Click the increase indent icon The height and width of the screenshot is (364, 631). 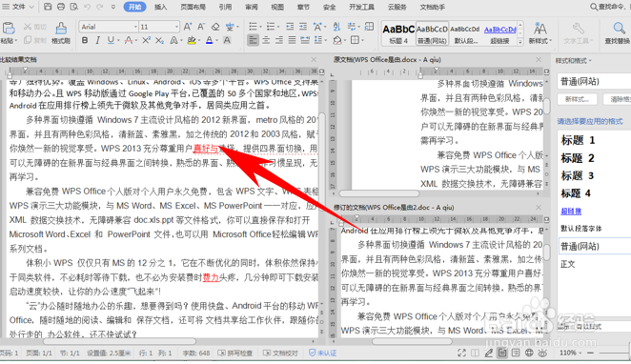[x=303, y=27]
